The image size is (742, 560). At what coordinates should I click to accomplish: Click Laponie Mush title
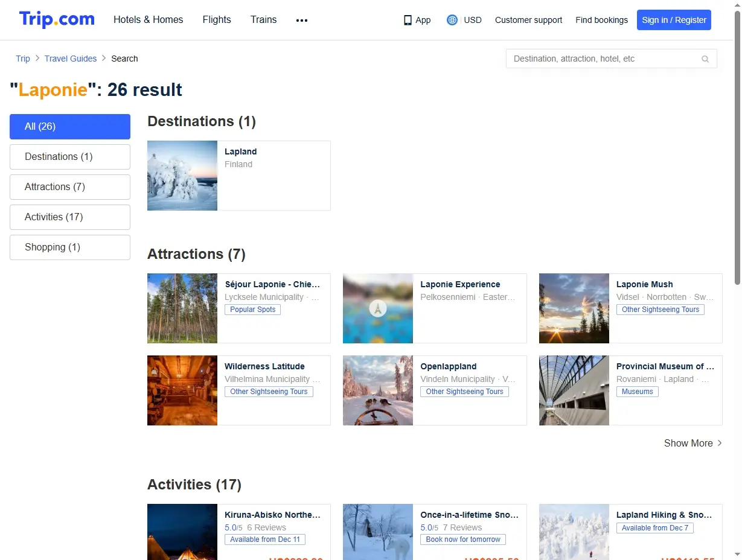pyautogui.click(x=644, y=284)
